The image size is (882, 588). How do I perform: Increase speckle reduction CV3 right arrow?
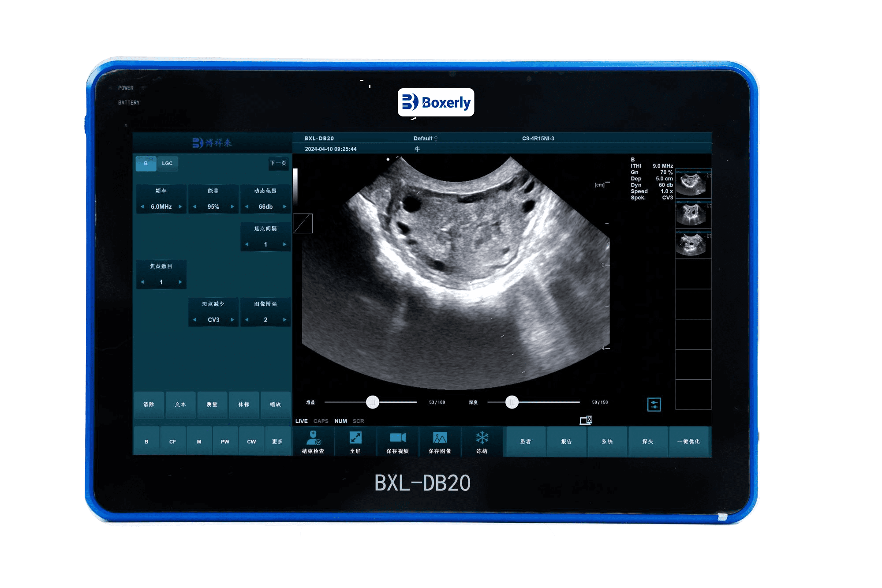(x=232, y=320)
